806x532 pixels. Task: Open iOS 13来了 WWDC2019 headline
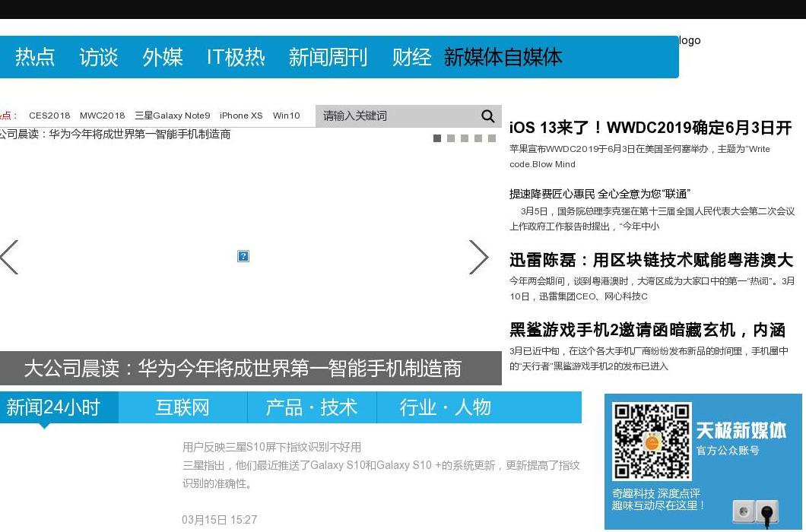tap(650, 128)
